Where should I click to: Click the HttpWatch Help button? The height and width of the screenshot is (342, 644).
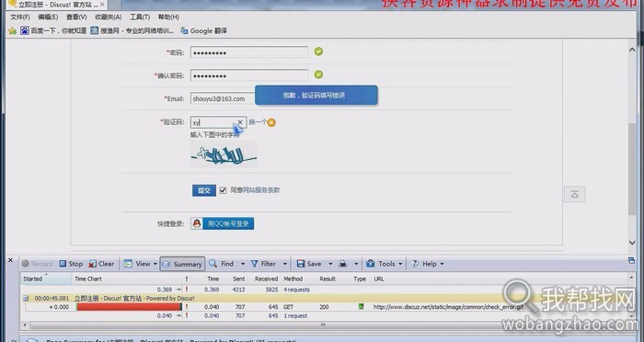pyautogui.click(x=424, y=264)
